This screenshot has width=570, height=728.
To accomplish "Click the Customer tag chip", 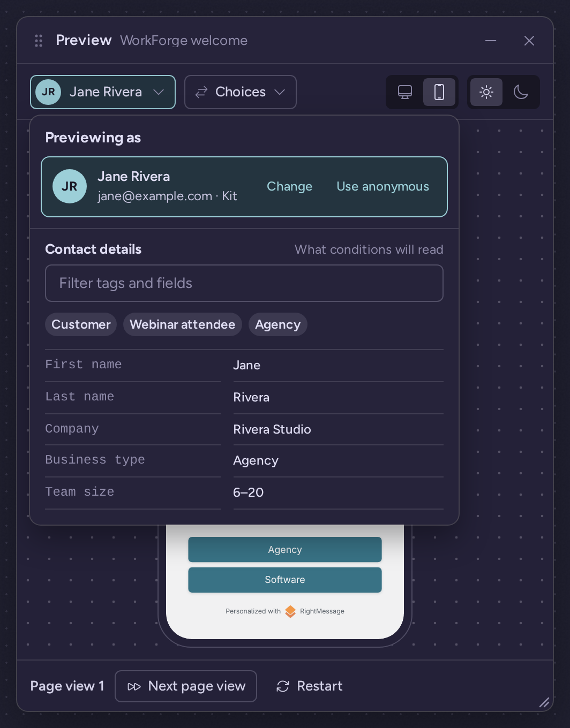I will 81,324.
